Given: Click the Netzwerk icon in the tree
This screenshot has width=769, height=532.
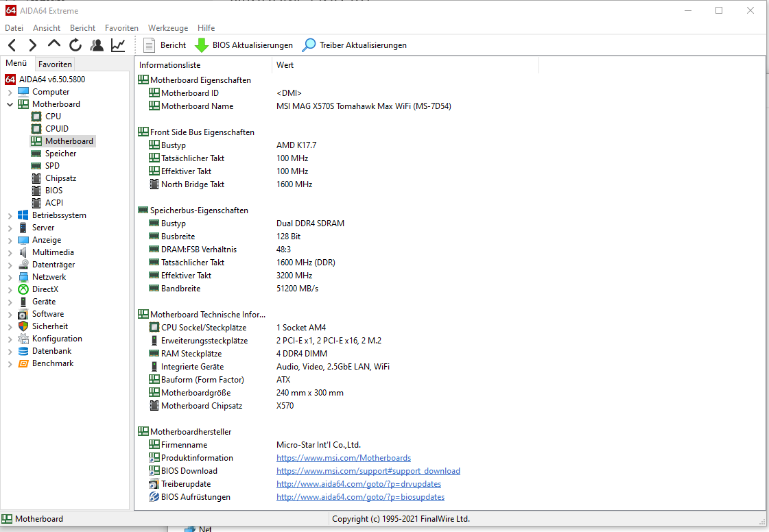Looking at the screenshot, I should click(23, 276).
